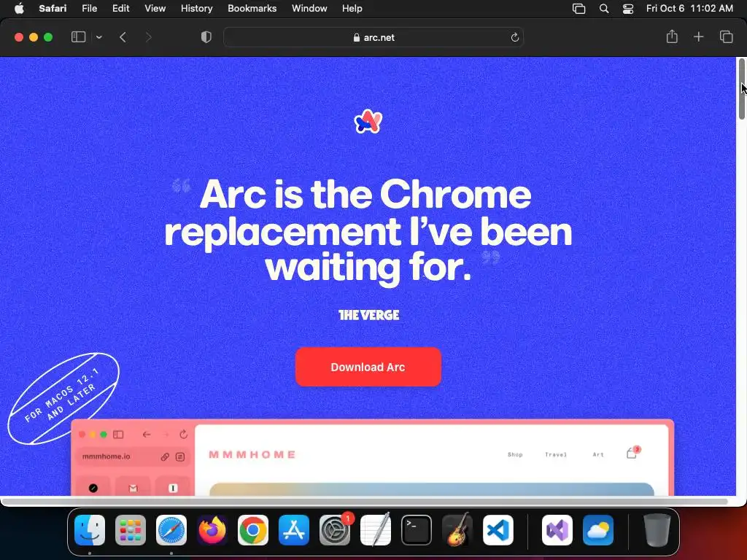
Task: Toggle the Safari sidebar
Action: [78, 37]
